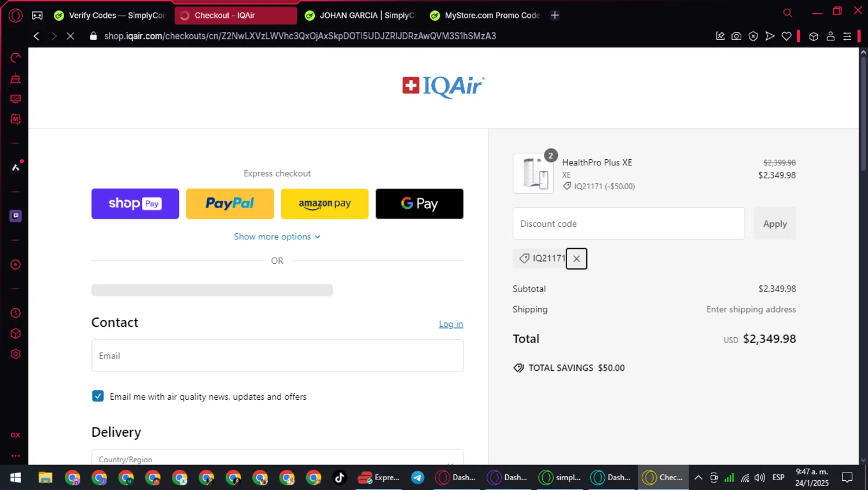Open the profile account icon in toolbar
Viewport: 868px width, 490px height.
pyautogui.click(x=830, y=36)
